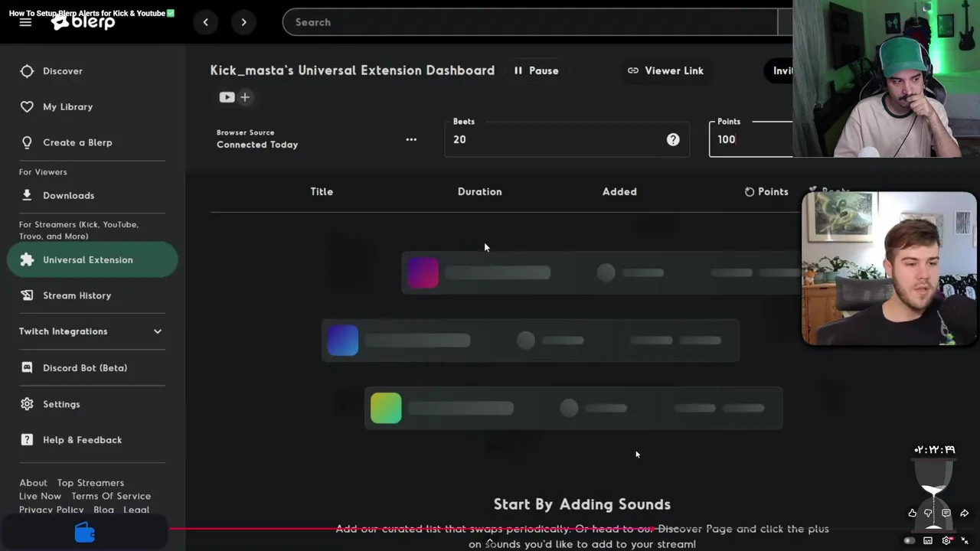This screenshot has width=980, height=551.
Task: Click the Blerp logo
Action: coord(83,22)
